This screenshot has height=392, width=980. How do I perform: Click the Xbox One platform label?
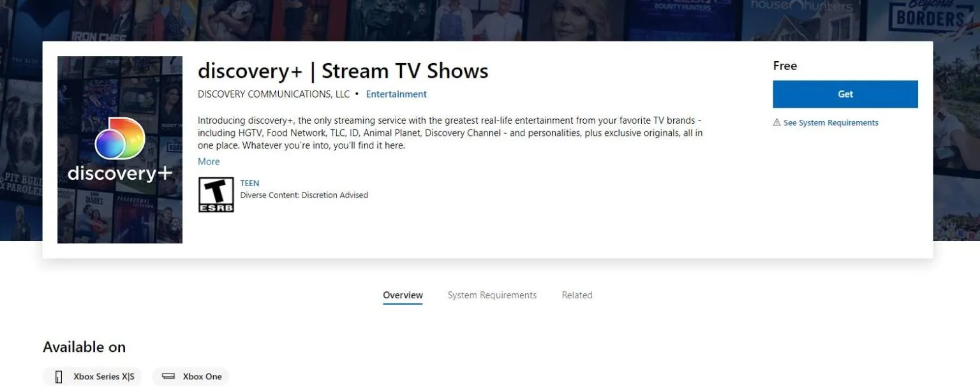tap(202, 377)
